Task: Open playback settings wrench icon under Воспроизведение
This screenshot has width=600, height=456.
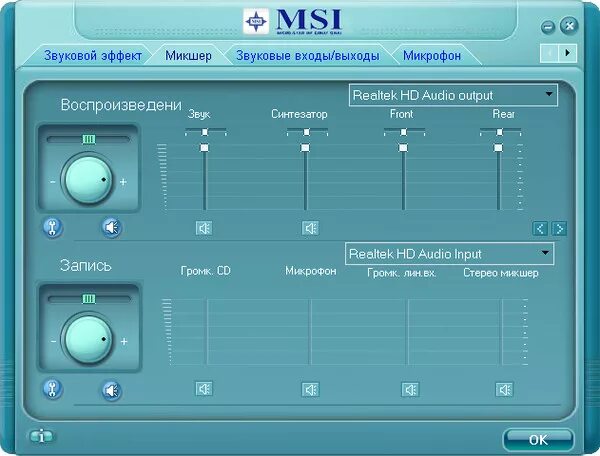Action: click(52, 228)
